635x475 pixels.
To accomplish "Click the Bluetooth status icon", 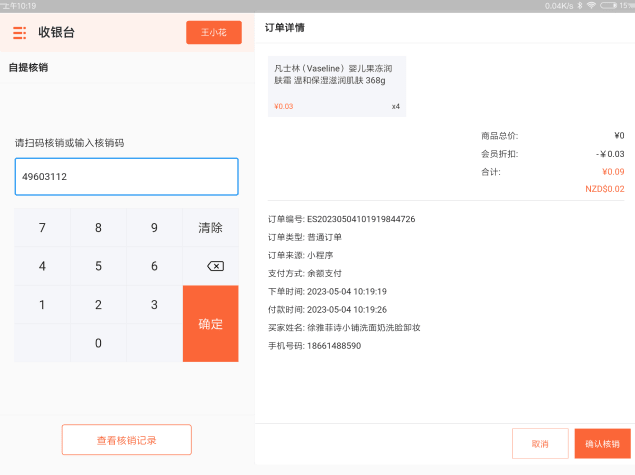I will (x=580, y=6).
